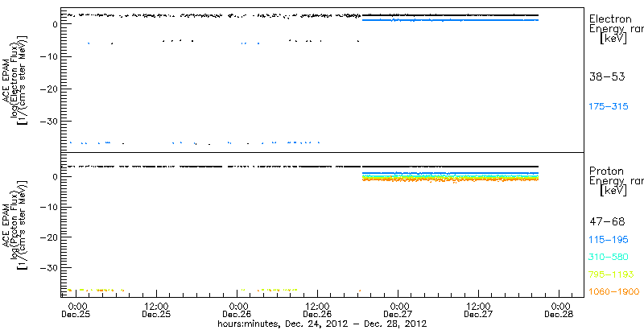Click the 0:00 Dec.25 time axis label
Viewport: 644px width, 330px height.
click(x=76, y=311)
